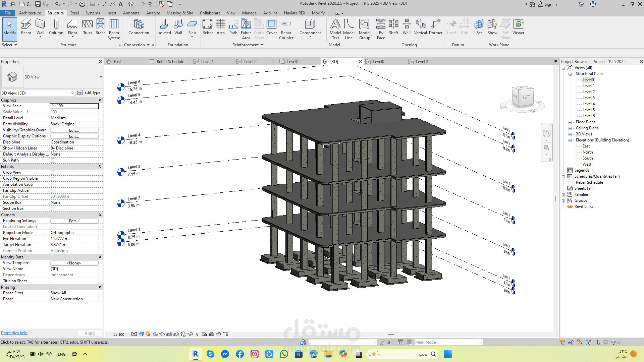Open the work plane Viewer
This screenshot has height=362, width=644.
pyautogui.click(x=518, y=27)
